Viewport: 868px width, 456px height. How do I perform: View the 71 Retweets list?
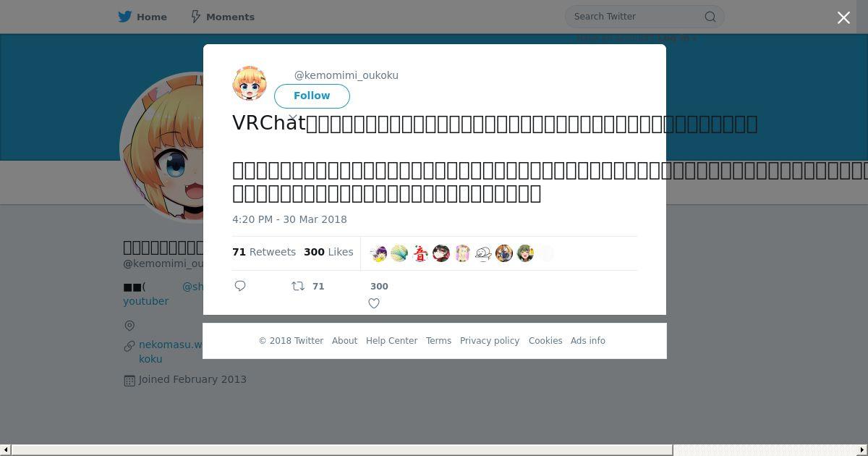point(264,252)
